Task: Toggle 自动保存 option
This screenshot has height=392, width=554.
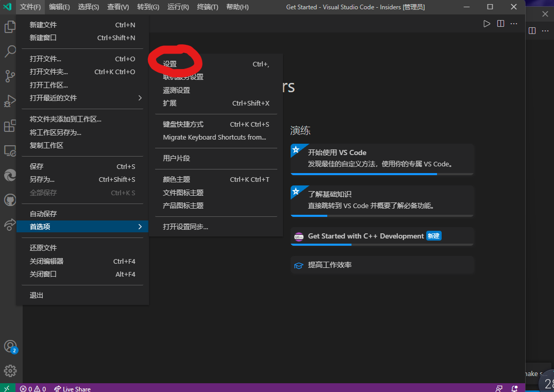Action: 82,214
